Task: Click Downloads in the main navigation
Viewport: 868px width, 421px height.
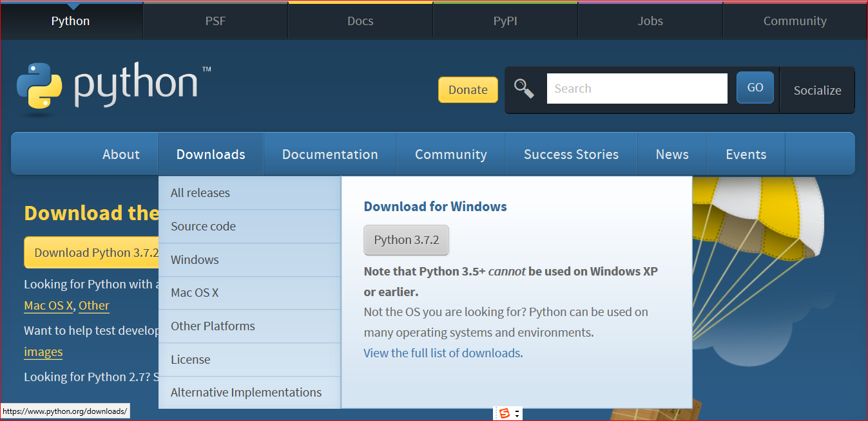Action: pos(211,154)
